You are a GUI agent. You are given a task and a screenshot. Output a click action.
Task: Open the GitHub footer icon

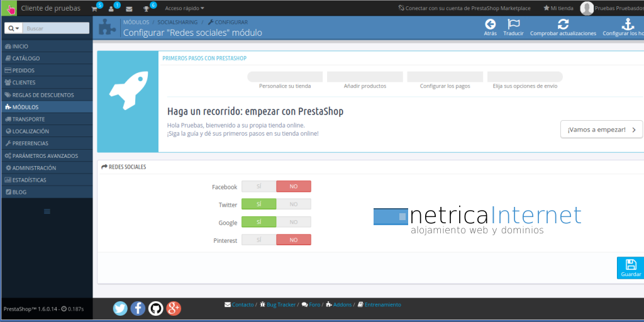click(x=156, y=308)
